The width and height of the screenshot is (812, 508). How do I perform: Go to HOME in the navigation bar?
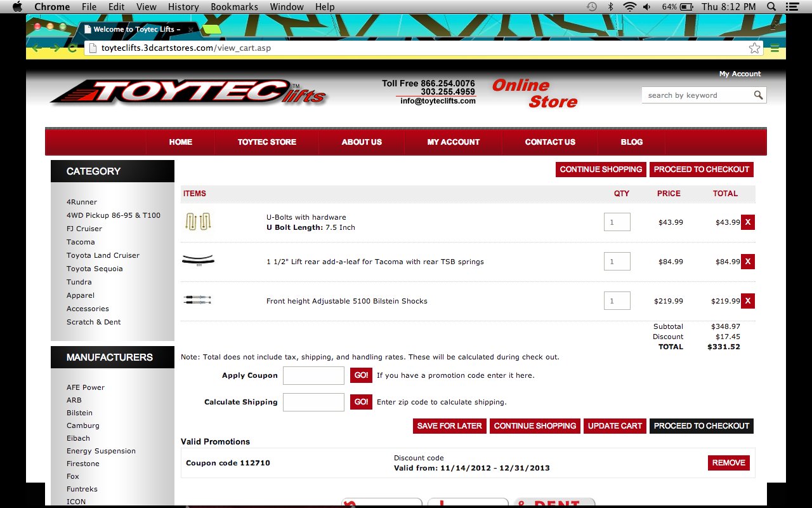tap(181, 142)
